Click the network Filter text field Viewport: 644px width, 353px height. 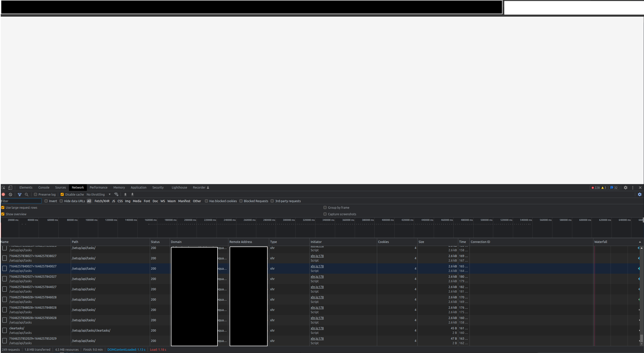pos(21,201)
